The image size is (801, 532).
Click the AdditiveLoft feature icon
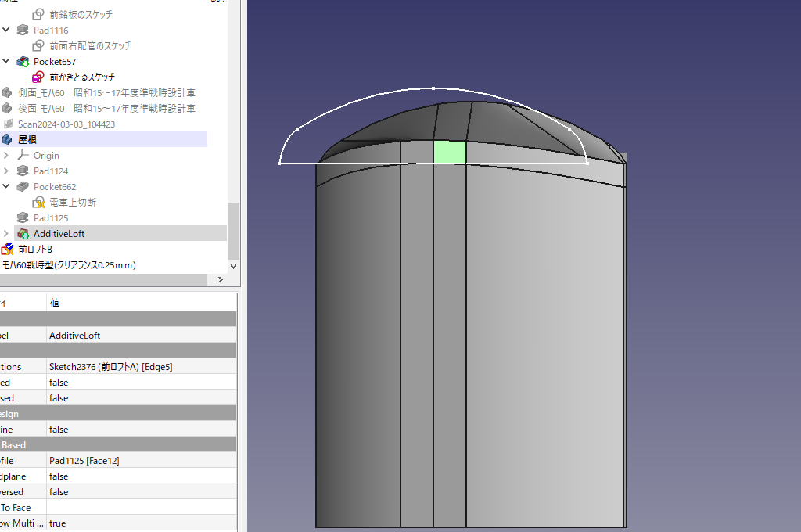point(23,234)
